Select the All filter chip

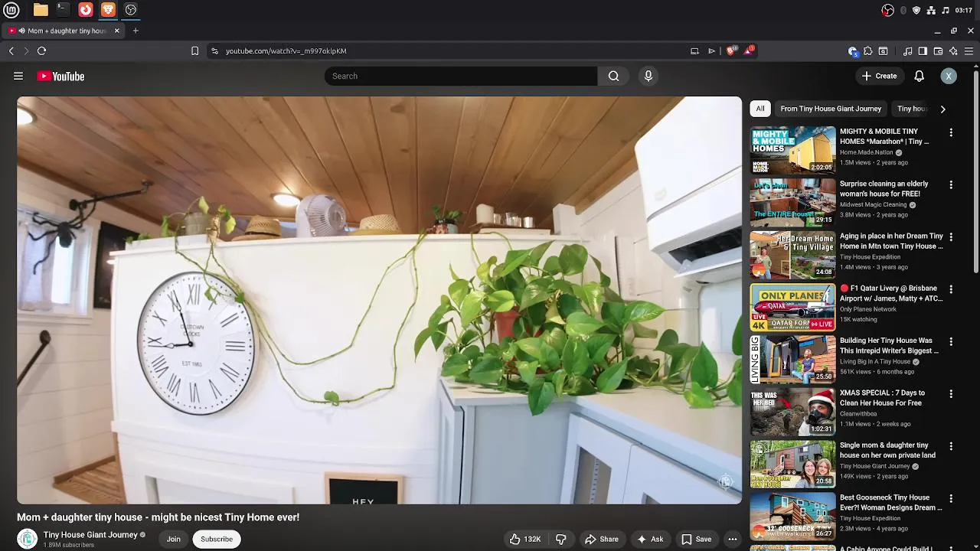coord(760,109)
